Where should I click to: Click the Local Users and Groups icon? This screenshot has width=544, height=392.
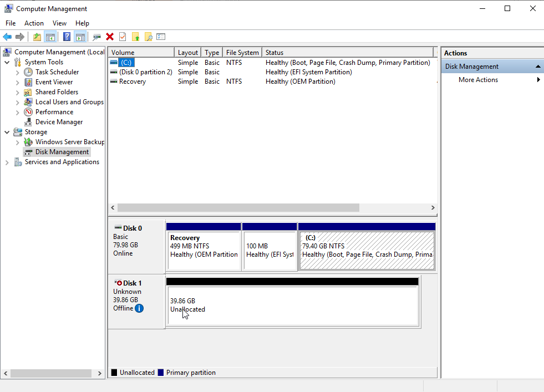coord(28,102)
